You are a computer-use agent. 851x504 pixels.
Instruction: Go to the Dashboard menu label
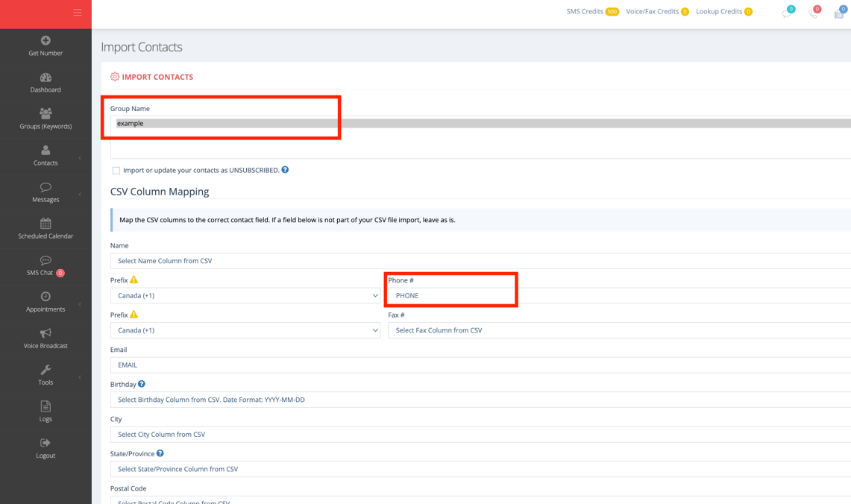tap(45, 90)
